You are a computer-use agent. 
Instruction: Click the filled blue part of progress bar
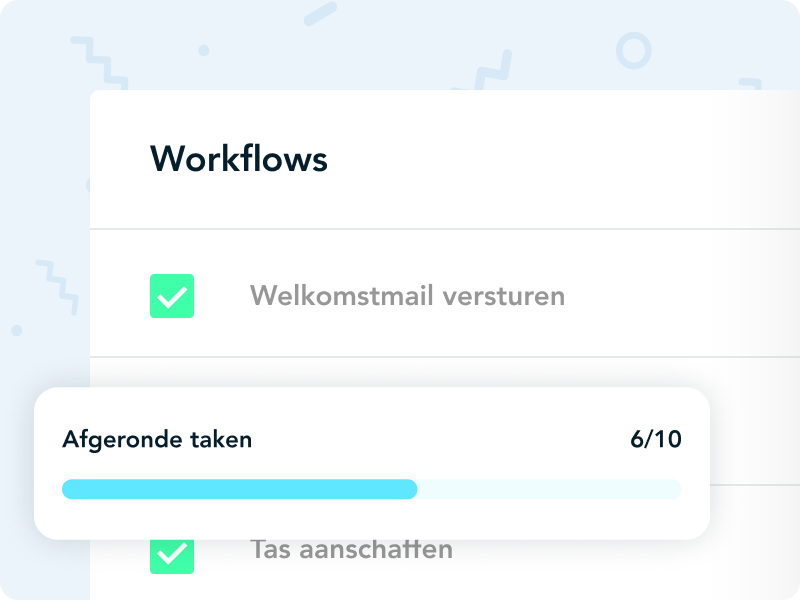click(240, 489)
